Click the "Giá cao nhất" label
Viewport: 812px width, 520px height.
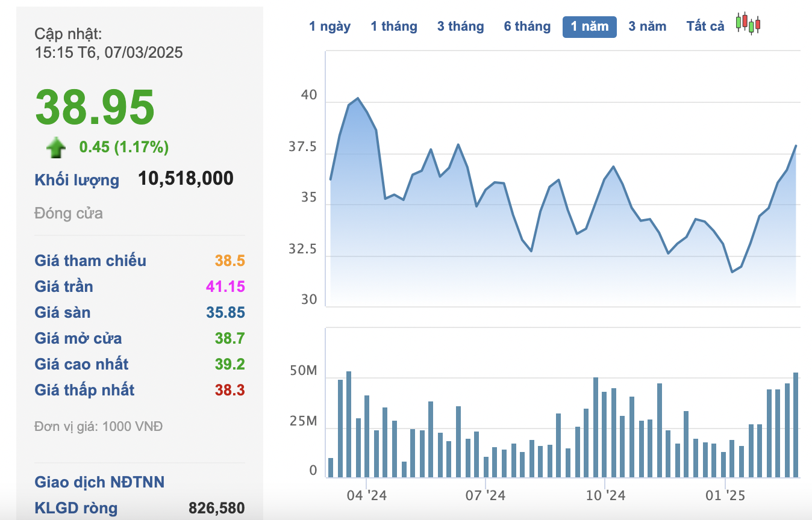click(82, 364)
